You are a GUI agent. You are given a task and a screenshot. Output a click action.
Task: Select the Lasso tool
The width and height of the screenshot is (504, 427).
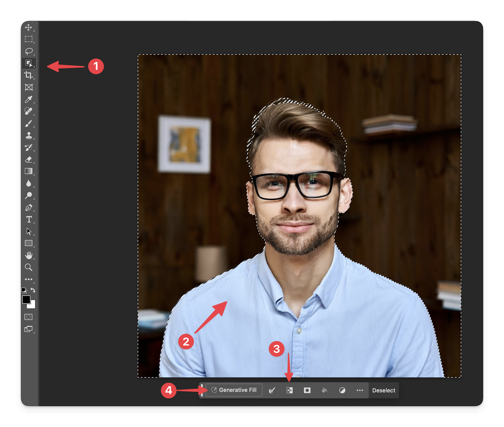29,51
